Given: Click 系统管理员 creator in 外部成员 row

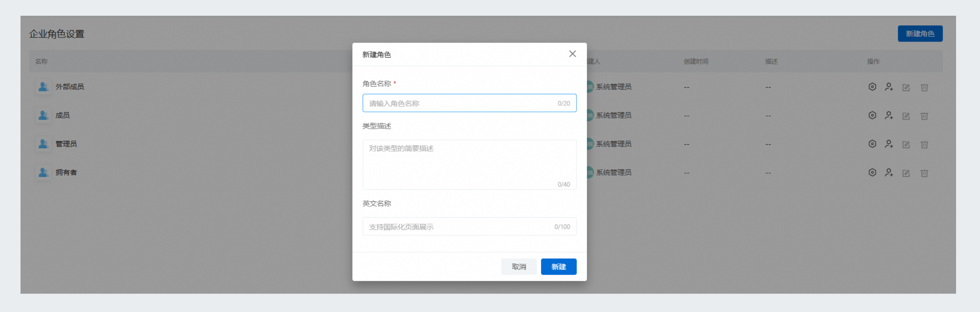Looking at the screenshot, I should tap(613, 87).
